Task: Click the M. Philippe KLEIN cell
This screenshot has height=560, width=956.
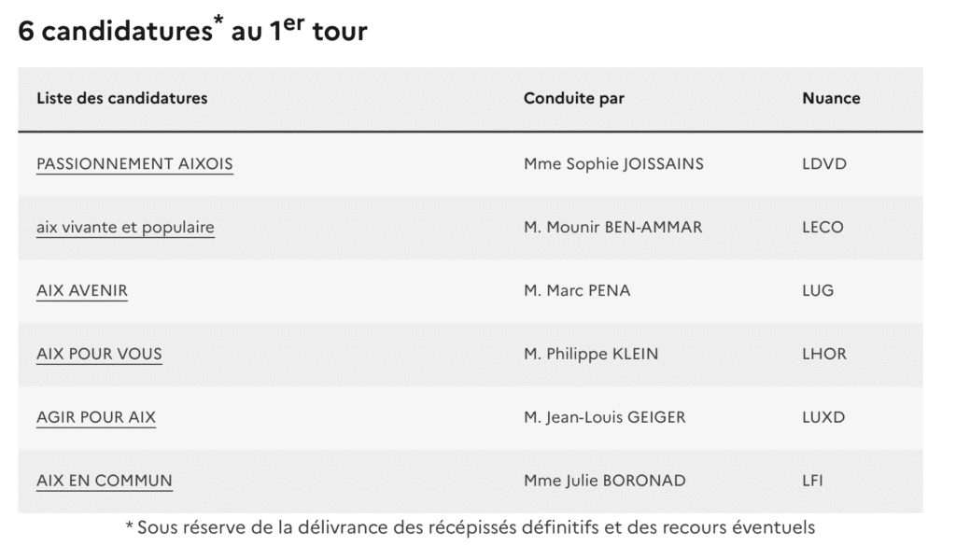Action: [592, 355]
